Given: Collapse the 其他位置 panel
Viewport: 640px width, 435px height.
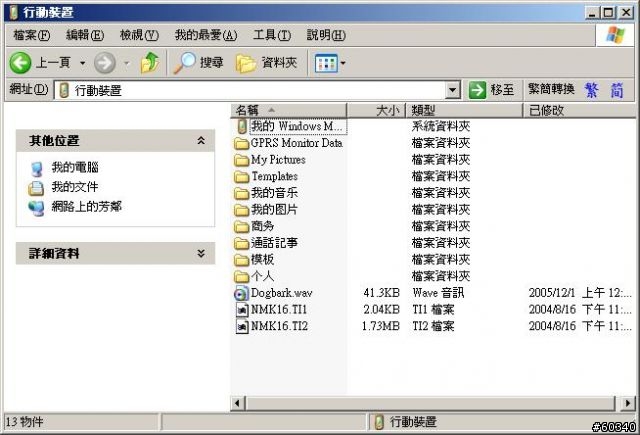Looking at the screenshot, I should point(201,141).
